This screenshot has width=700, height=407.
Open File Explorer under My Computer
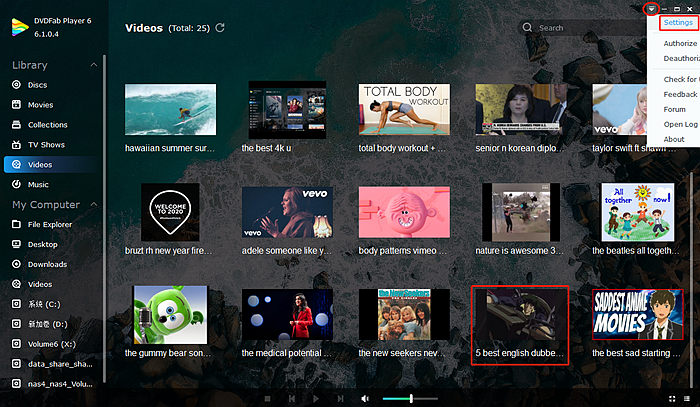coord(48,225)
